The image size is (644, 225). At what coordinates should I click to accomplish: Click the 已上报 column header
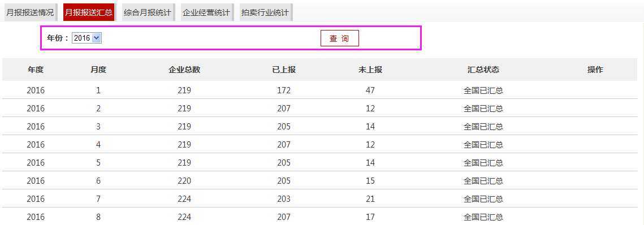click(284, 70)
